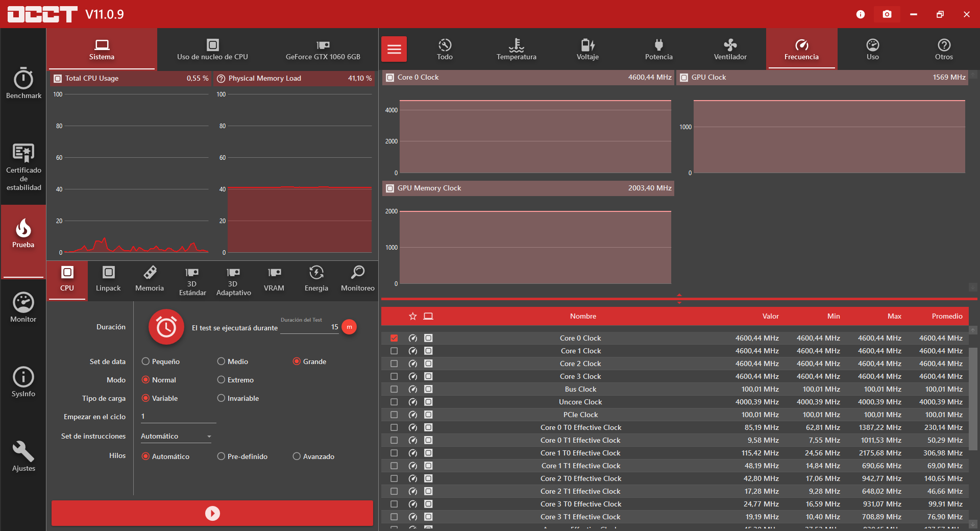The height and width of the screenshot is (531, 980).
Task: Show Uso sensors
Action: point(873,49)
